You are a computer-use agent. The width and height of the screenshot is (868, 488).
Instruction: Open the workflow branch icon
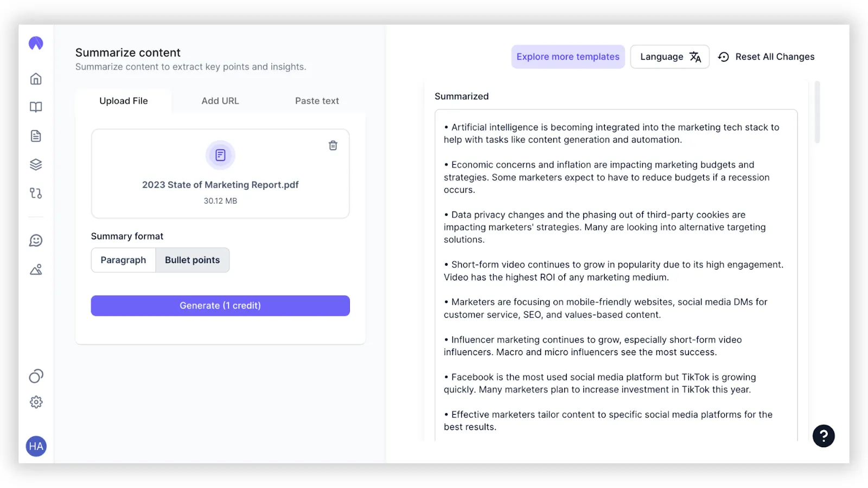[36, 193]
